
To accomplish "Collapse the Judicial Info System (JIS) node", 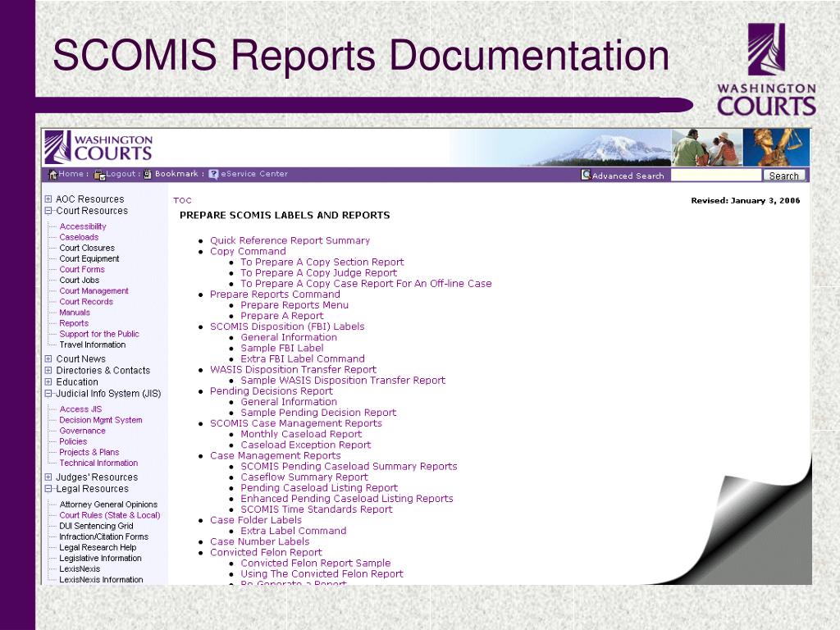I will click(x=48, y=394).
